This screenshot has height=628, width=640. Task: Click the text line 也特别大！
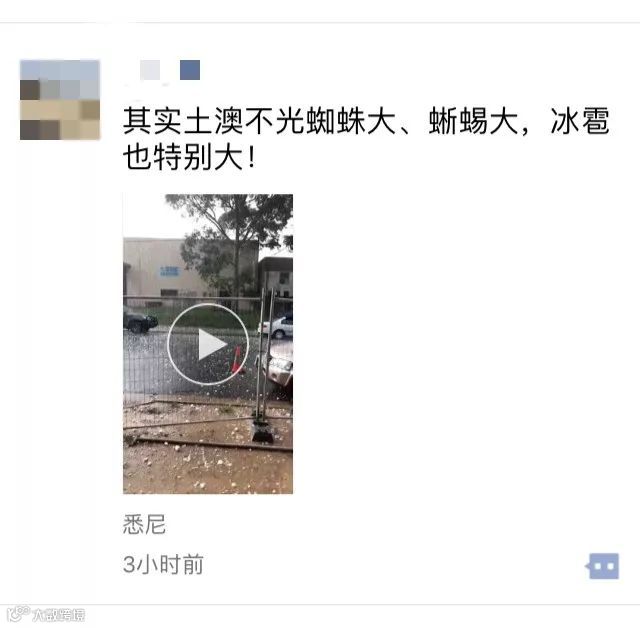189,158
